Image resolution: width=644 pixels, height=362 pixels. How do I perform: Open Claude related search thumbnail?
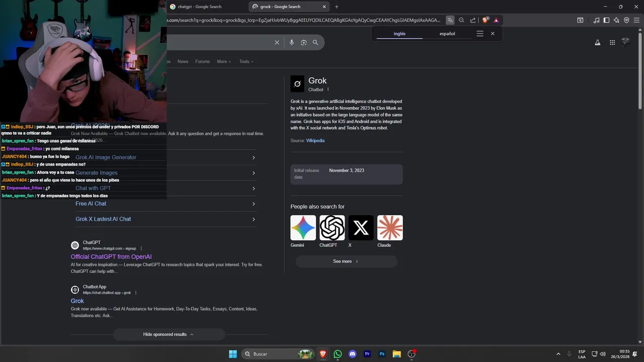point(390,228)
